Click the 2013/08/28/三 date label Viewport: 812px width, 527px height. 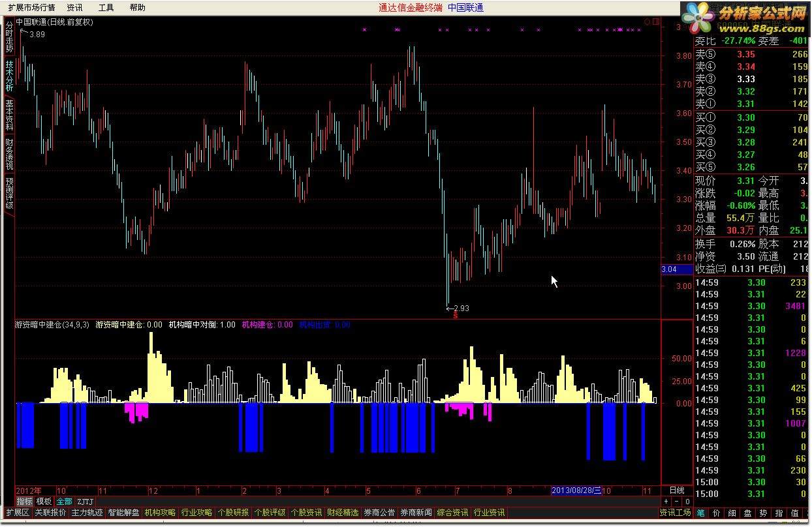coord(576,490)
